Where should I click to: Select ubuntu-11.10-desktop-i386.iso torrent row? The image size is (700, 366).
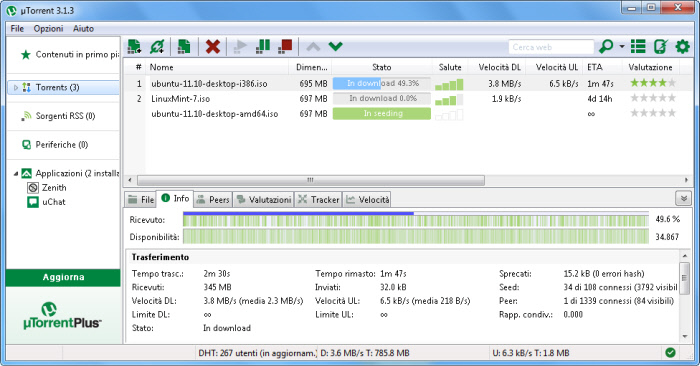coord(408,83)
